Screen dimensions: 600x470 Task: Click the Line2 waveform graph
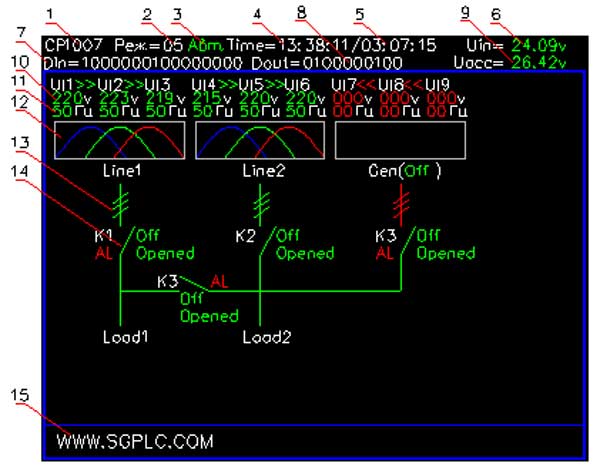tap(260, 140)
